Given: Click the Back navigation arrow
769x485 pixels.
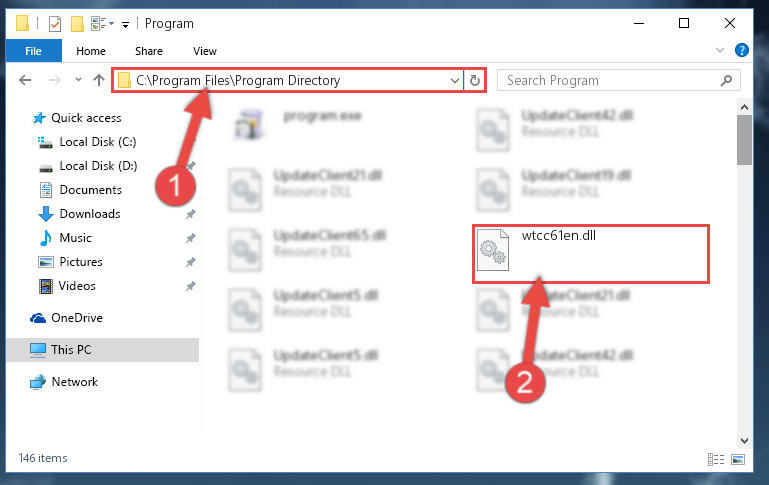Looking at the screenshot, I should click(x=25, y=80).
